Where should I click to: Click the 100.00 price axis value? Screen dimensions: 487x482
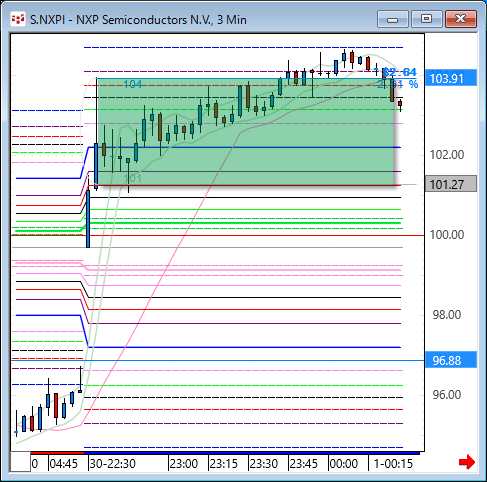(x=447, y=235)
